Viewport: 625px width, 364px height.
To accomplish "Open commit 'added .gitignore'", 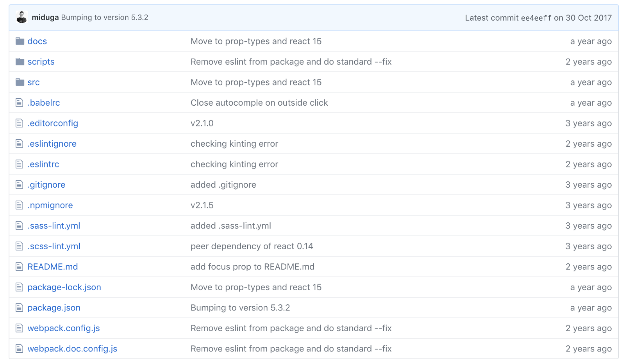I will (x=223, y=185).
